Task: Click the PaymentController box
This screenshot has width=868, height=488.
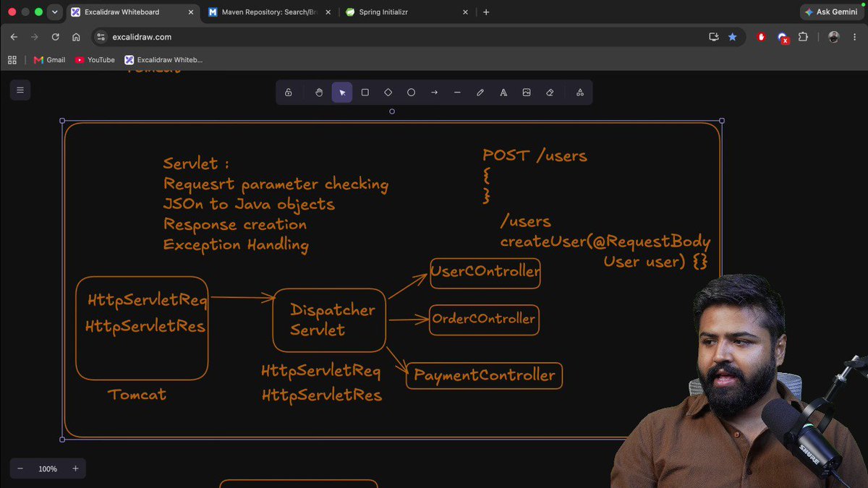Action: [x=484, y=376]
